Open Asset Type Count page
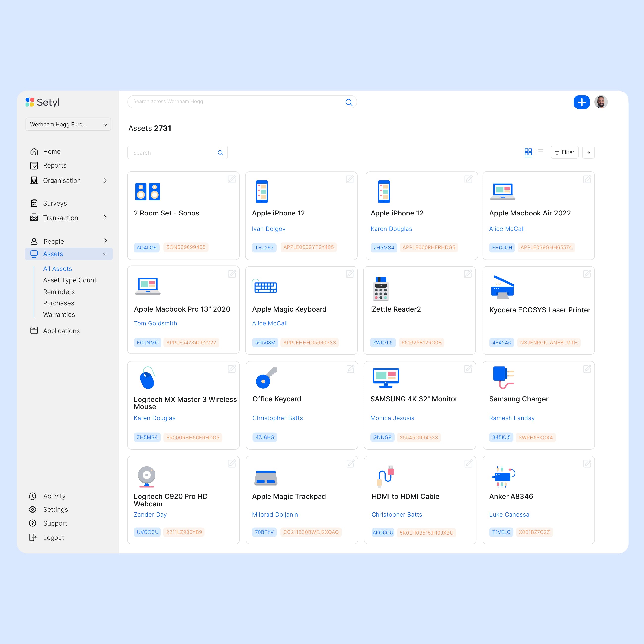Image resolution: width=644 pixels, height=644 pixels. (x=69, y=280)
